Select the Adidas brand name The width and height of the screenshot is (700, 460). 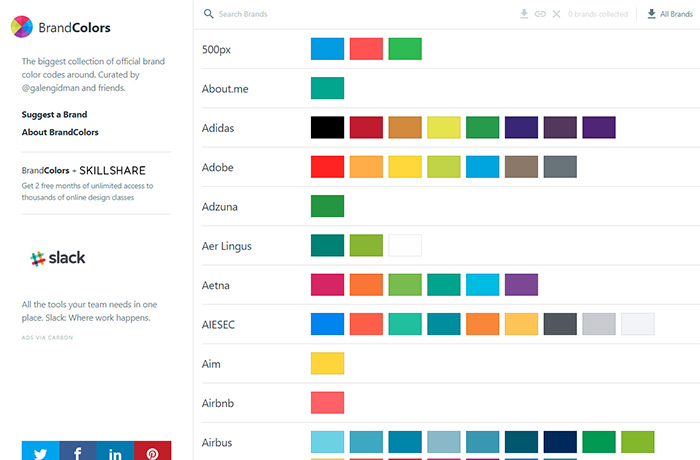pyautogui.click(x=218, y=128)
